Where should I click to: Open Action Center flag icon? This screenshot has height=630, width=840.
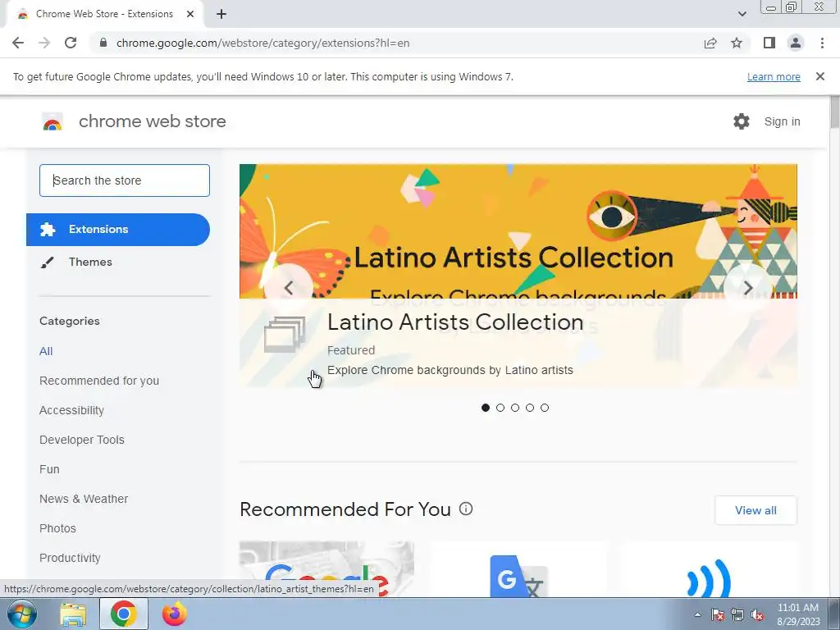pos(718,615)
